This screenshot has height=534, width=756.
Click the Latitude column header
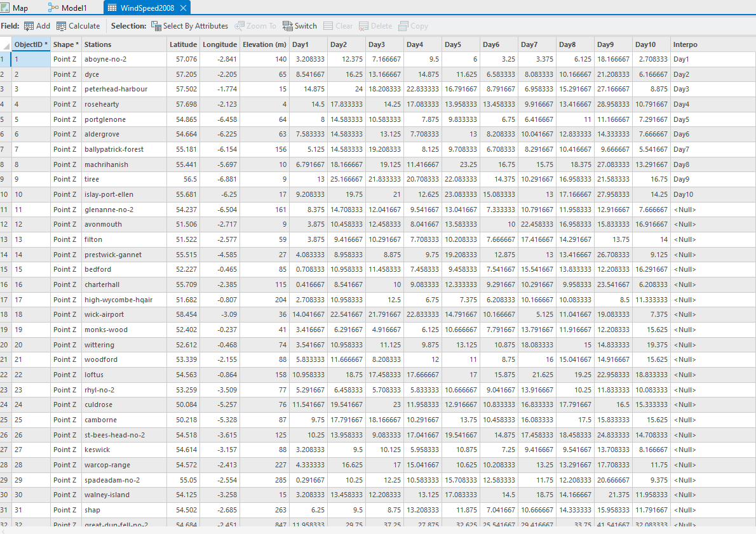point(183,44)
